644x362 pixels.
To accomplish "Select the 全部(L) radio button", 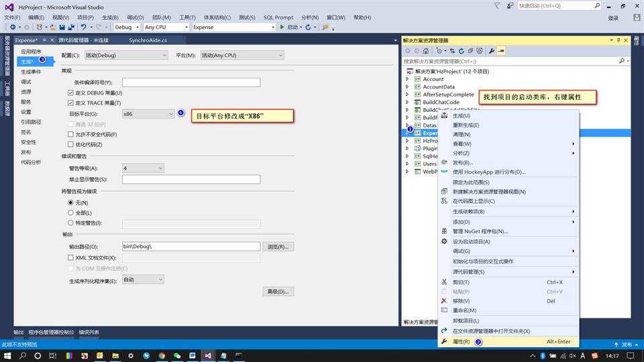I will [70, 213].
